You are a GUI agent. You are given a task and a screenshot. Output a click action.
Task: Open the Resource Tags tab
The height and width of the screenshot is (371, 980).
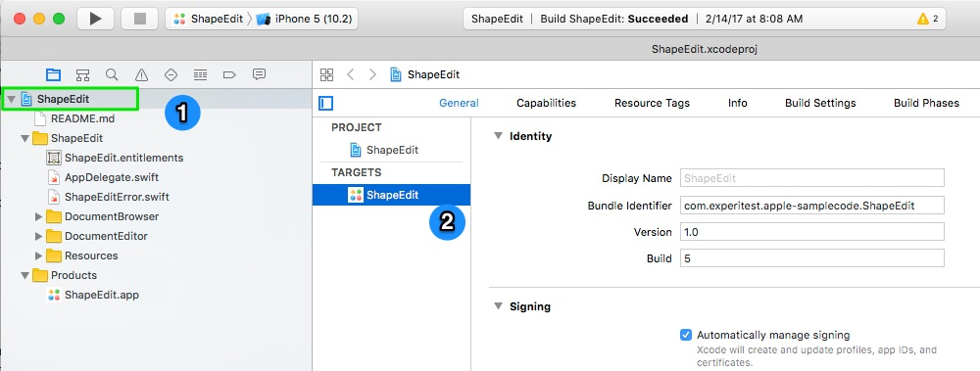652,103
